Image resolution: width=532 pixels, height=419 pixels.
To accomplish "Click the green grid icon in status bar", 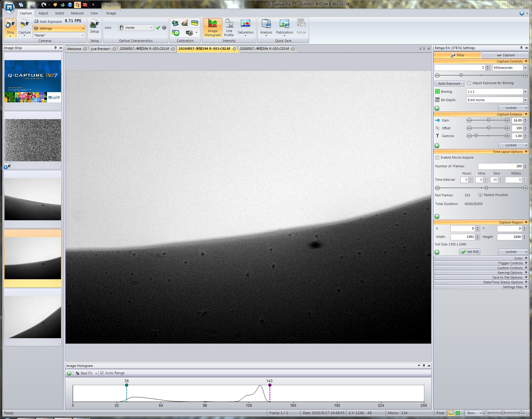I will 458,413.
